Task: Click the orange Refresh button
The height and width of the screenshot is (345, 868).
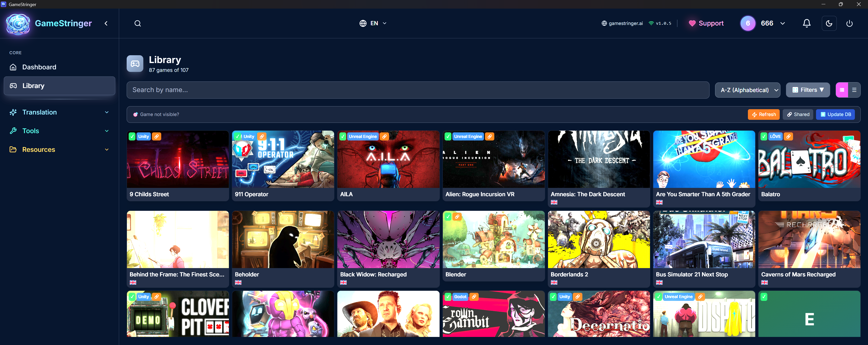Action: pos(764,114)
